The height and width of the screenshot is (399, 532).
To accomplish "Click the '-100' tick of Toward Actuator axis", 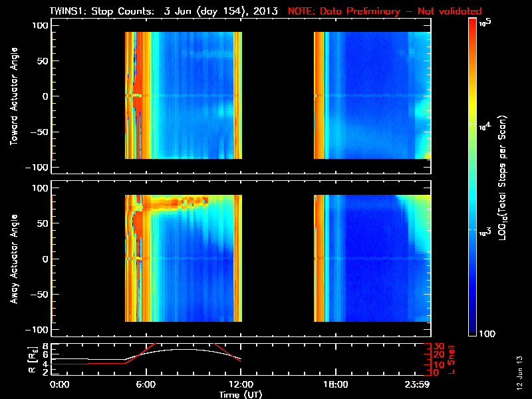I will tap(37, 168).
